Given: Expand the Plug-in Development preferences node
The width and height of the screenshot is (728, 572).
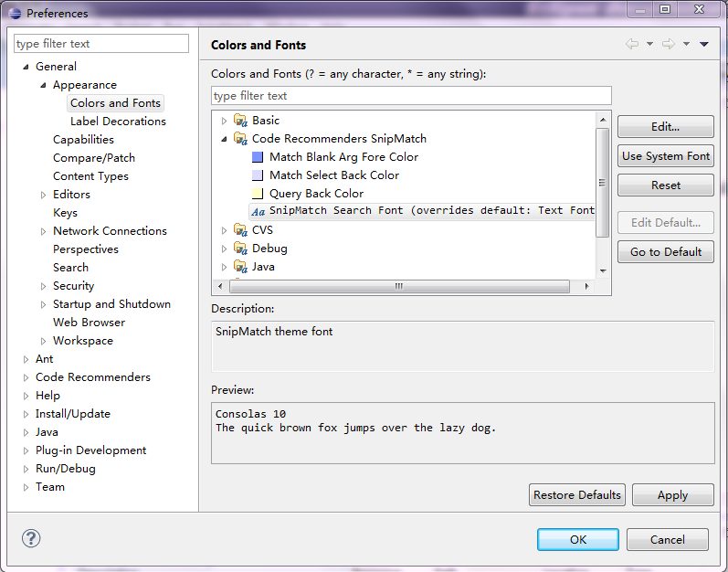Looking at the screenshot, I should pyautogui.click(x=26, y=450).
